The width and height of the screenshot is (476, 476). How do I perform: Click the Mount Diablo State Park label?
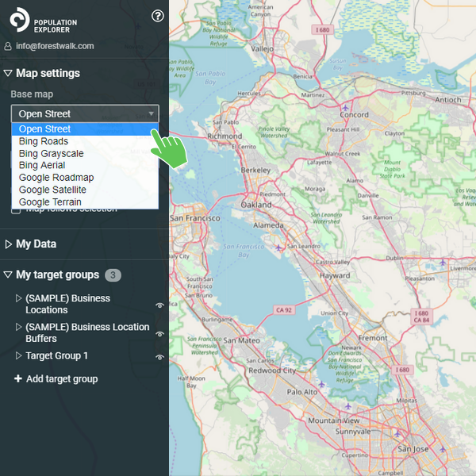(392, 169)
